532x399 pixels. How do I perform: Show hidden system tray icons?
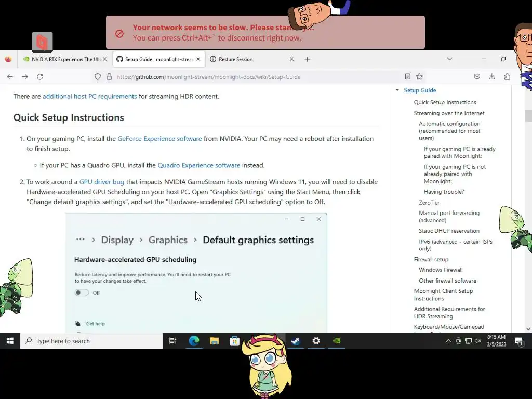[x=448, y=341]
